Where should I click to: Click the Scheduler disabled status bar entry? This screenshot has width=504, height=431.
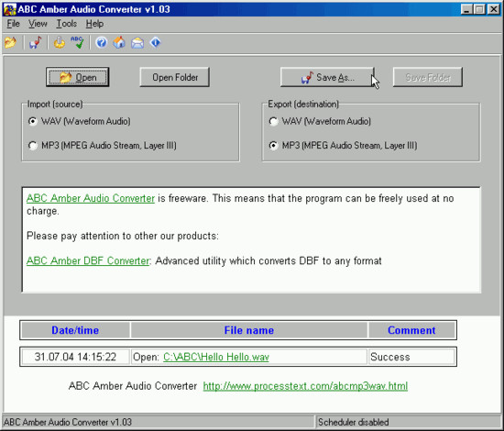tap(408, 422)
